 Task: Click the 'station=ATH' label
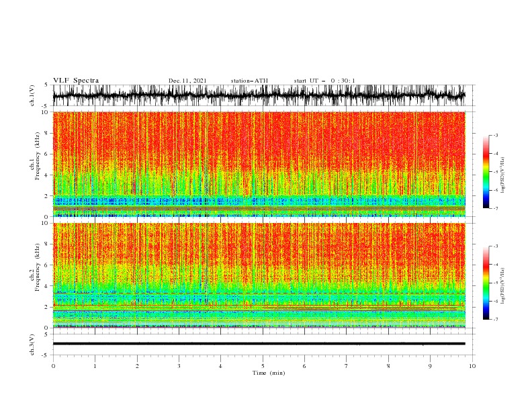click(249, 81)
